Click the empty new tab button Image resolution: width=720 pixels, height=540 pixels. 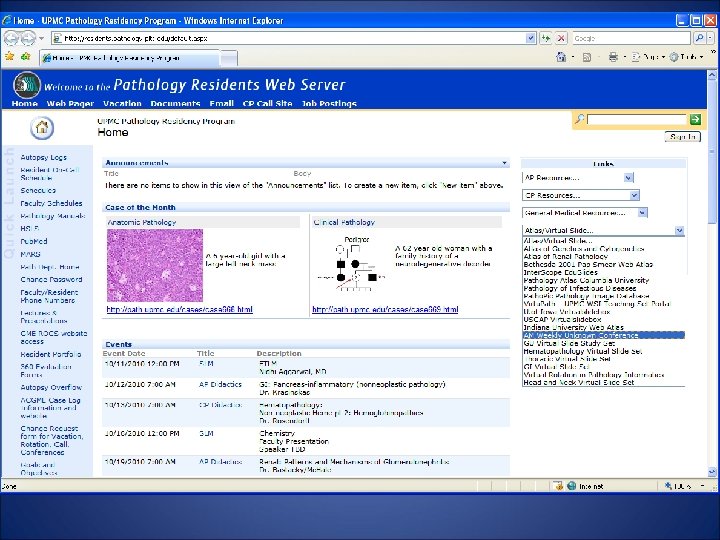click(x=229, y=58)
